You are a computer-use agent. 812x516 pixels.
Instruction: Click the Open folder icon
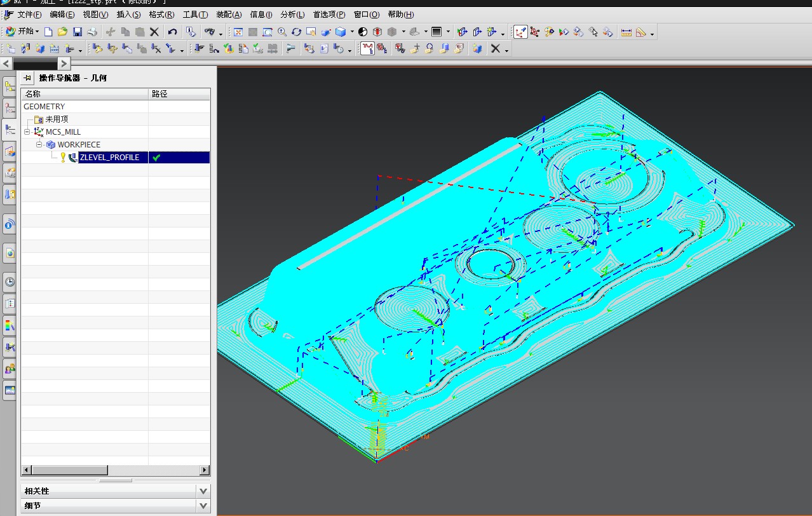pyautogui.click(x=62, y=31)
